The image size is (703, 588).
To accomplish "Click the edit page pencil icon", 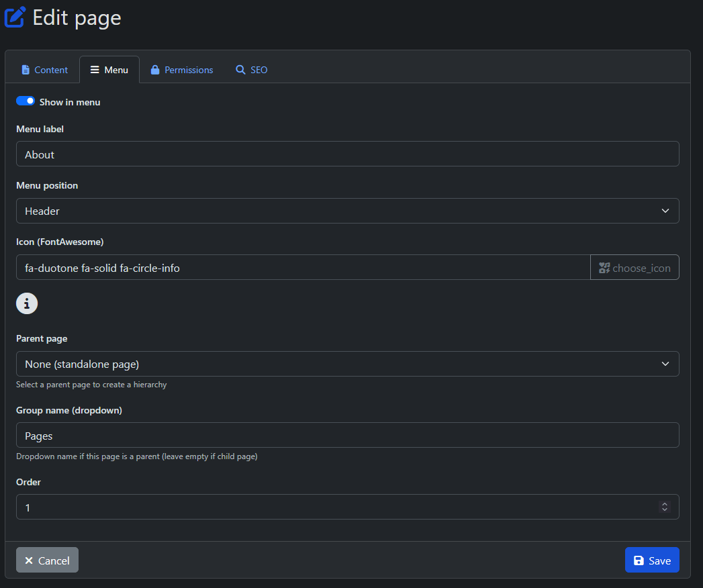I will pos(15,17).
